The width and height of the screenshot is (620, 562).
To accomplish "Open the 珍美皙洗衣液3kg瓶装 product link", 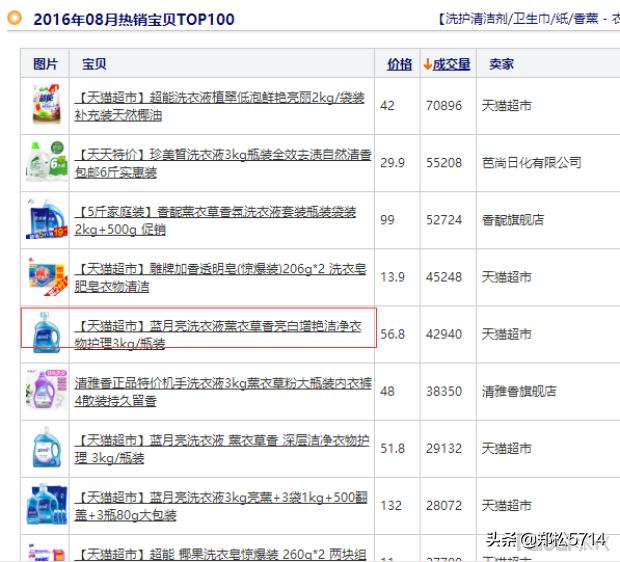I will [223, 163].
